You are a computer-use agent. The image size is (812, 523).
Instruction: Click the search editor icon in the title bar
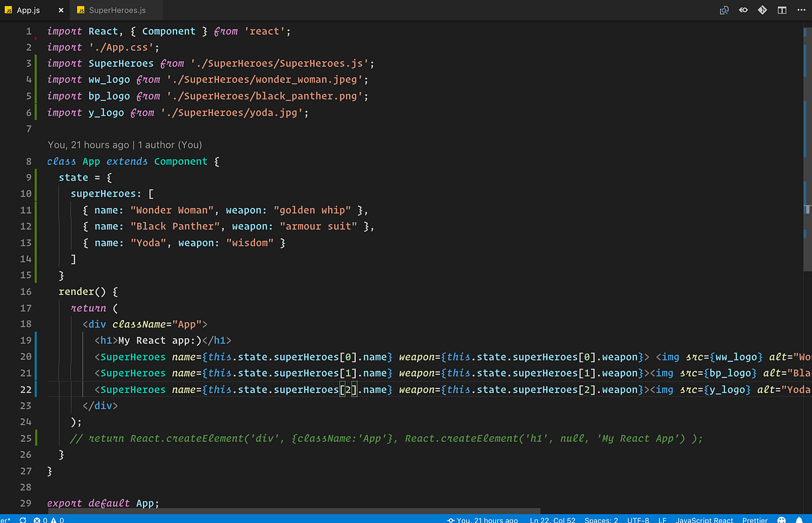point(723,10)
